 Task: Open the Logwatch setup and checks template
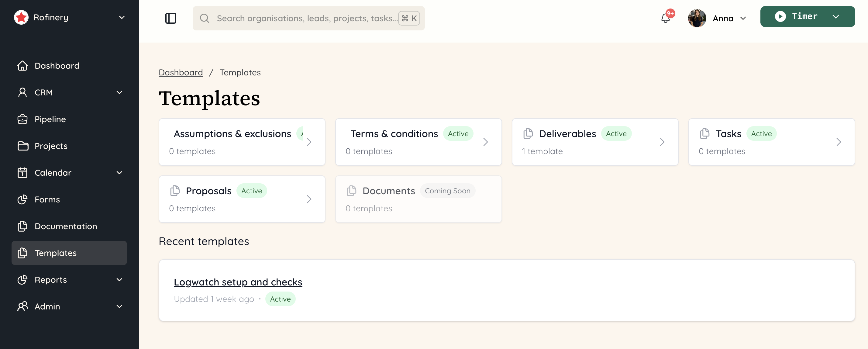click(x=238, y=282)
